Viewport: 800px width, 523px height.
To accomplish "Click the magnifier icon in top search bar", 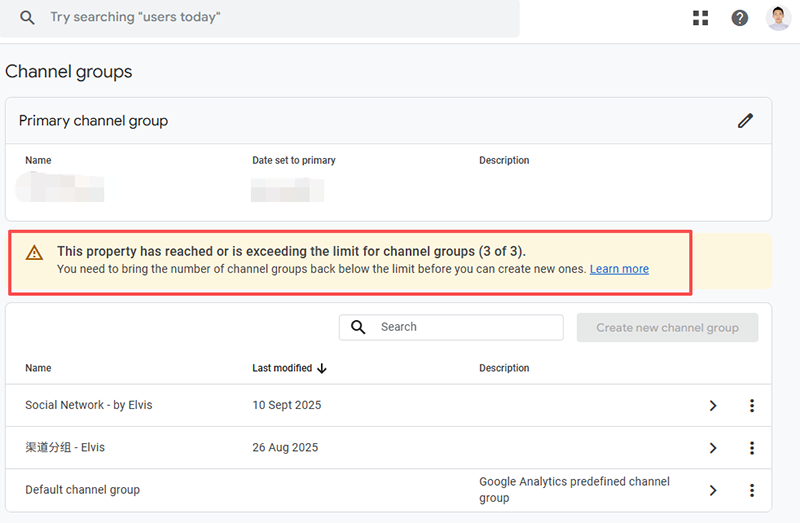I will (x=28, y=18).
